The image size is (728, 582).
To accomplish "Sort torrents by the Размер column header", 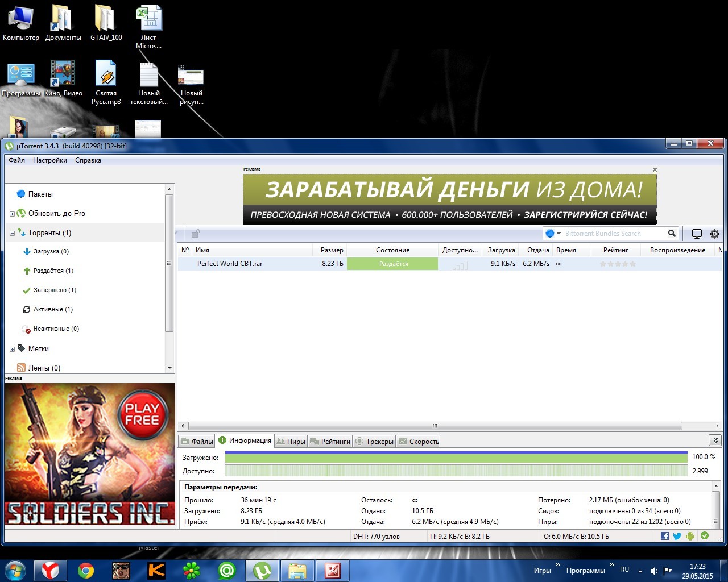I will pyautogui.click(x=332, y=250).
